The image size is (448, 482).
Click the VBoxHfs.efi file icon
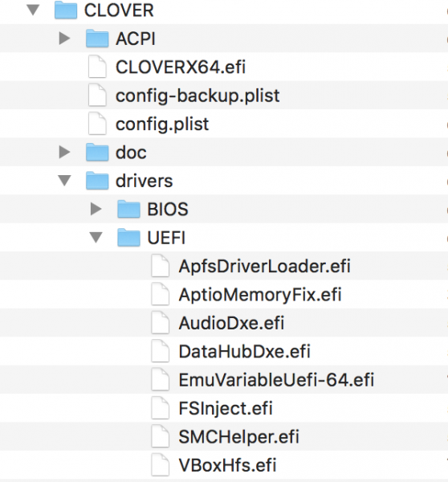pos(161,465)
